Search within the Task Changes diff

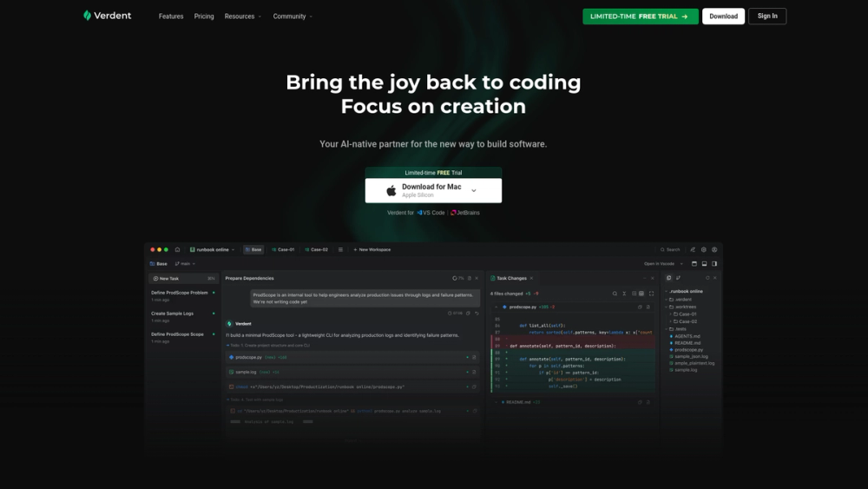tap(615, 294)
